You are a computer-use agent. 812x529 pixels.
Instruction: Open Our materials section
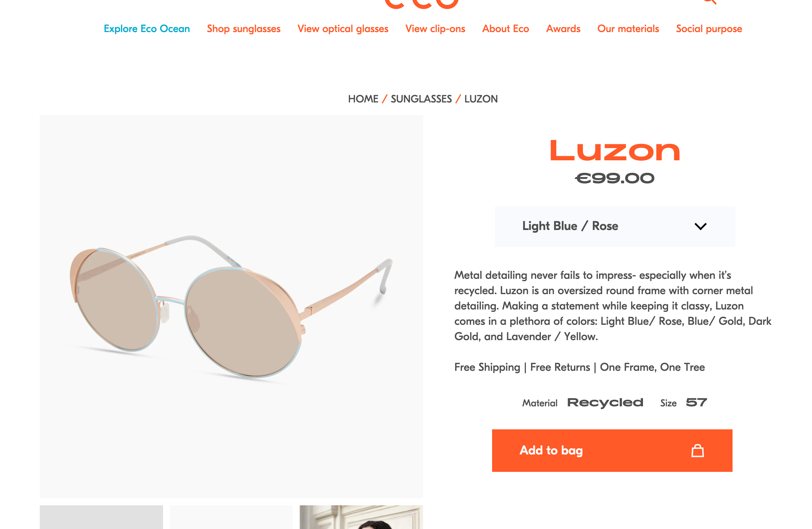point(628,29)
